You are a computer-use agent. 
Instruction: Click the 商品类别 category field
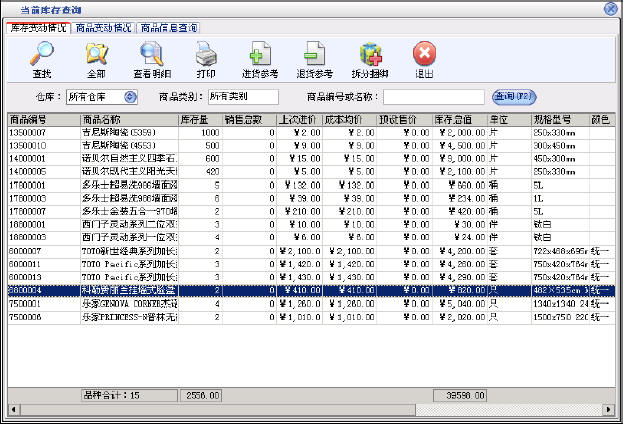[242, 97]
